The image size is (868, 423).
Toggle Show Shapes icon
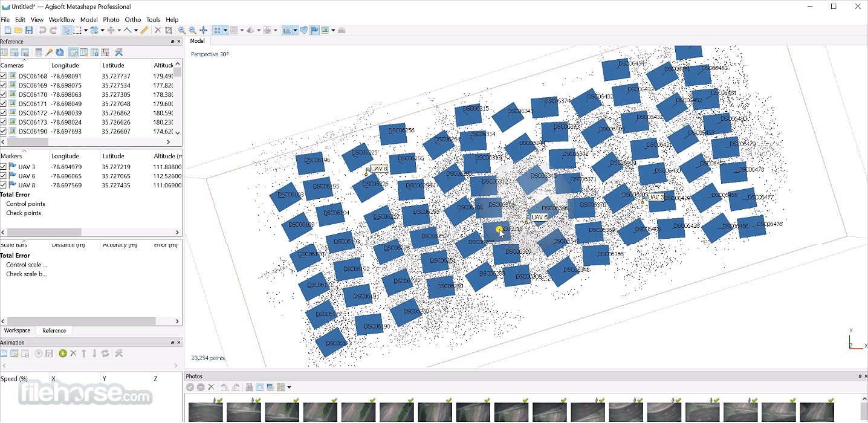point(303,30)
